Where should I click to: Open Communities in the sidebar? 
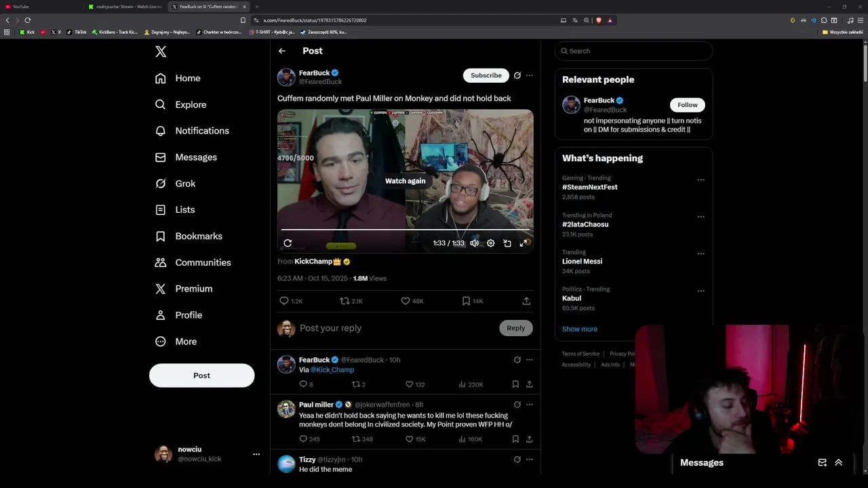[193, 262]
